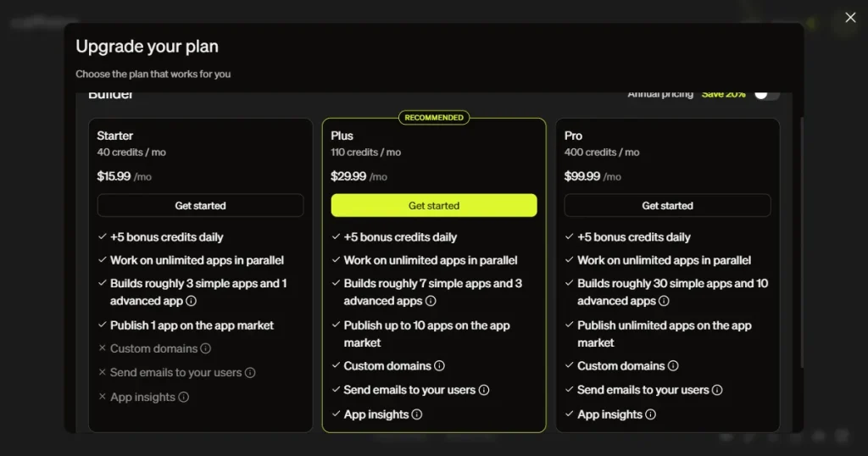Click the RECOMMENDED badge on Plus plan

pyautogui.click(x=434, y=117)
